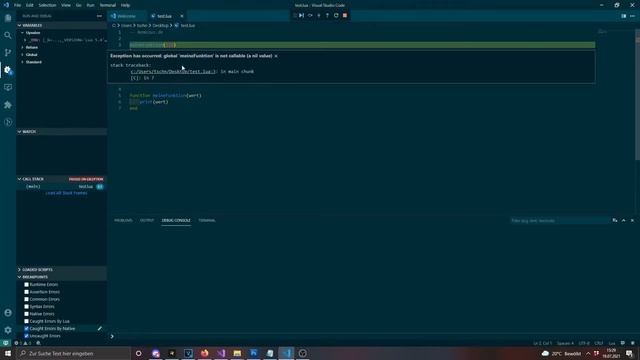
Task: Open the Windows Start menu
Action: pyautogui.click(x=8, y=353)
